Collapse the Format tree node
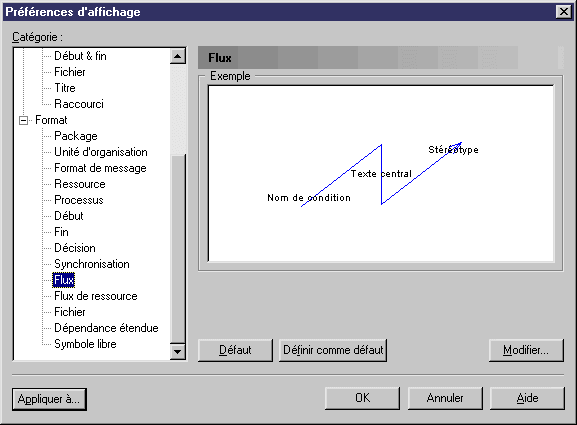Image resolution: width=577 pixels, height=425 pixels. click(23, 120)
